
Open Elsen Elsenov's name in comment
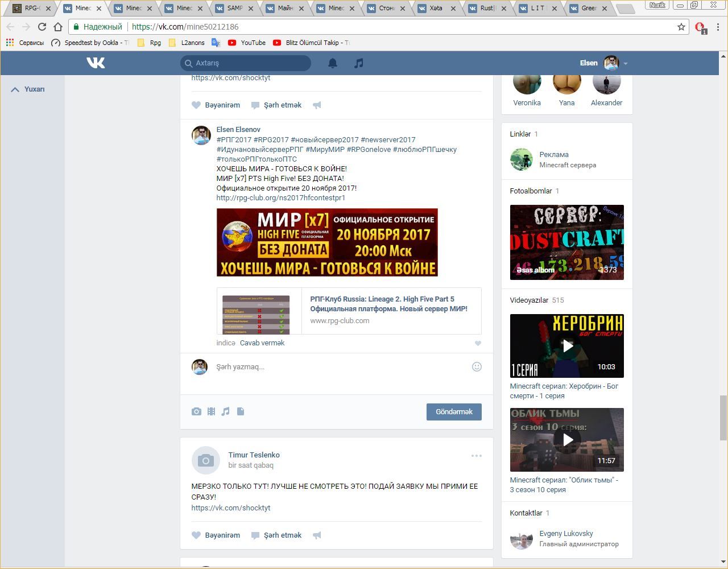coord(238,130)
